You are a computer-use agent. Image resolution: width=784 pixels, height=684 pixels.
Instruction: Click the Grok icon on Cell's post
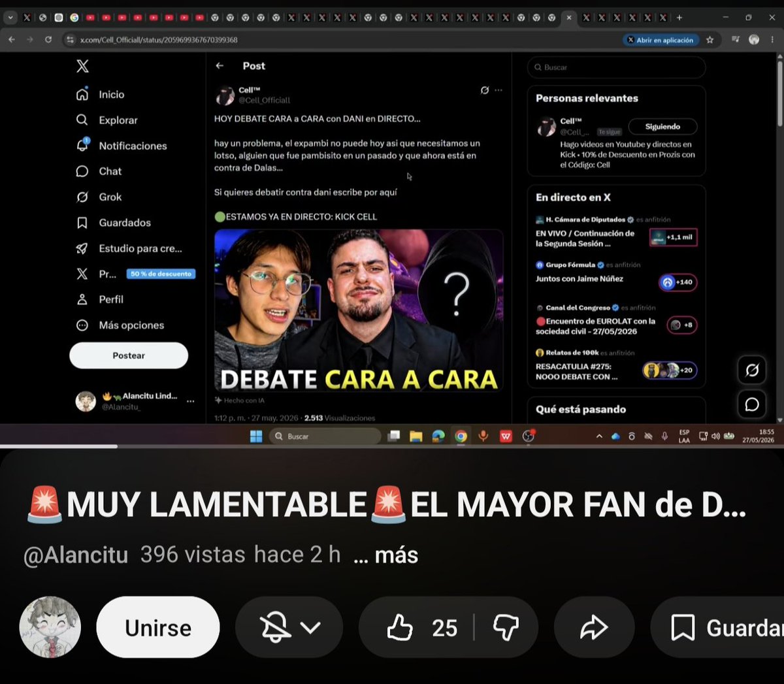tap(485, 90)
